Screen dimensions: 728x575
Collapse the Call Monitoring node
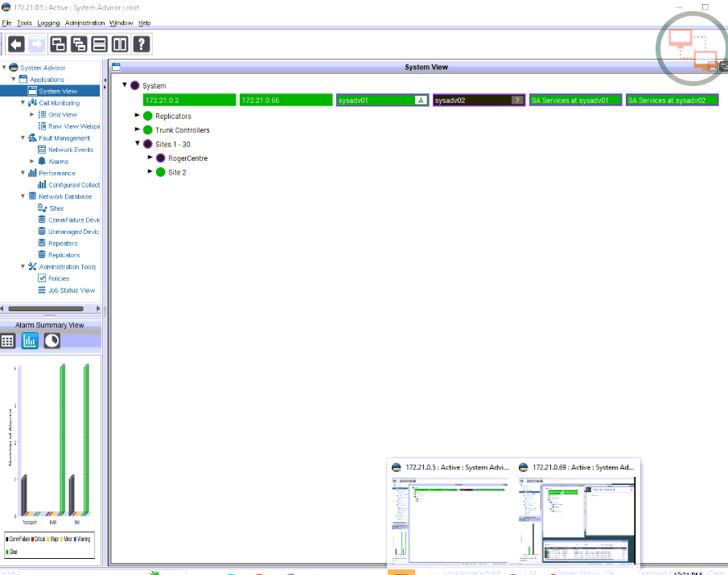[23, 102]
